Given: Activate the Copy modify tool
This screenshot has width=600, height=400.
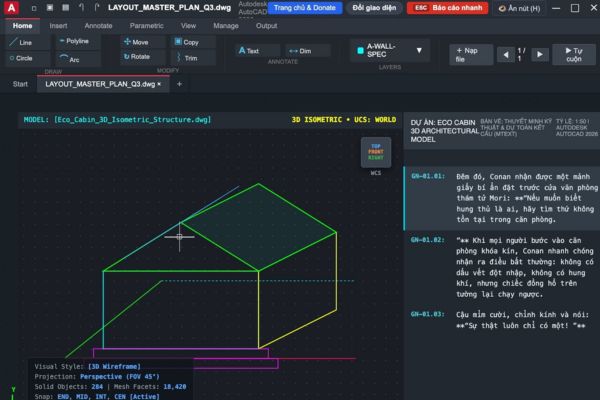Looking at the screenshot, I should [x=193, y=42].
